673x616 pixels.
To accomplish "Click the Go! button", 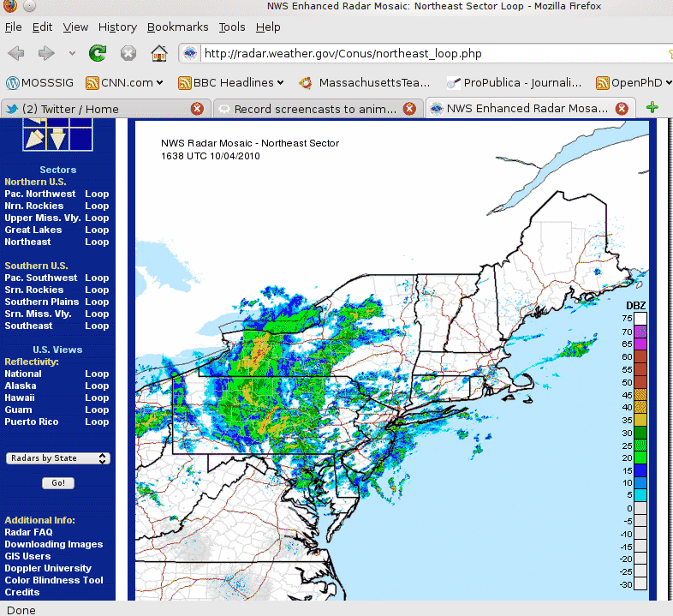I will tap(58, 483).
